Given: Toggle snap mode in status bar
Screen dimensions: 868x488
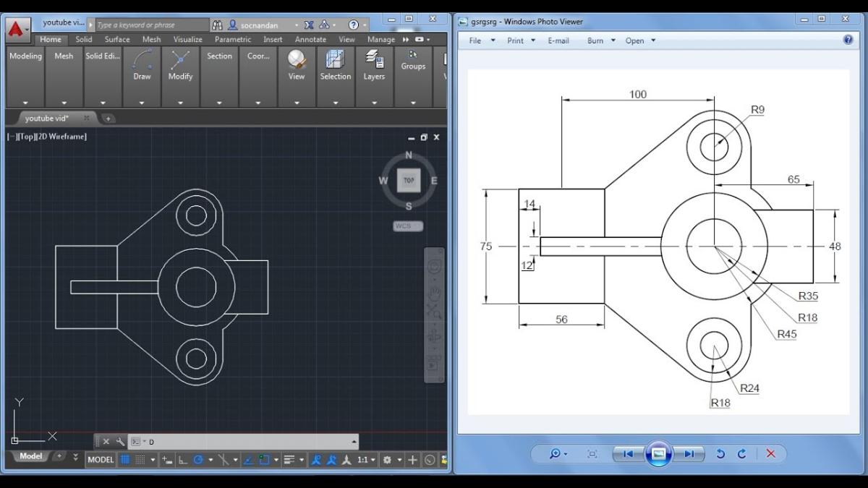Looking at the screenshot, I should tap(140, 460).
